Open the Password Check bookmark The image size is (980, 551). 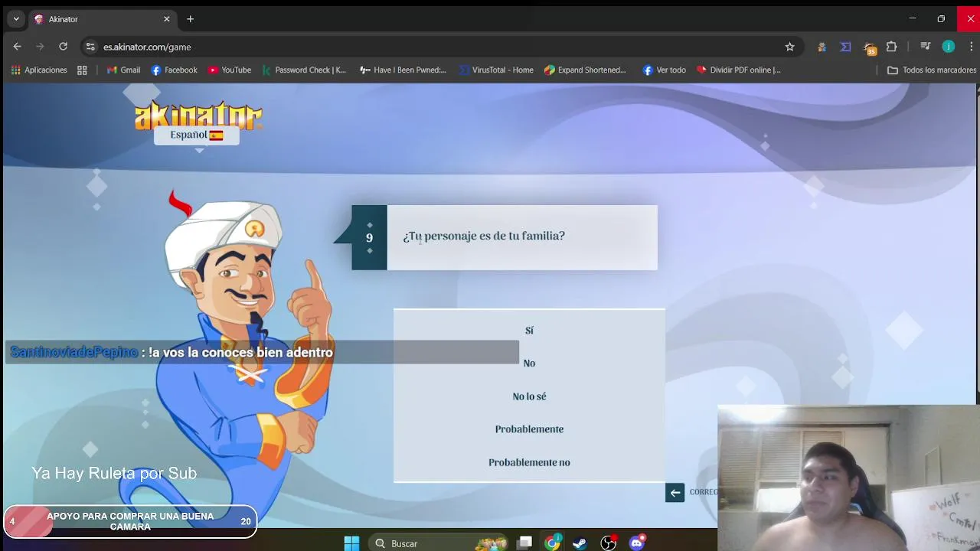point(304,70)
